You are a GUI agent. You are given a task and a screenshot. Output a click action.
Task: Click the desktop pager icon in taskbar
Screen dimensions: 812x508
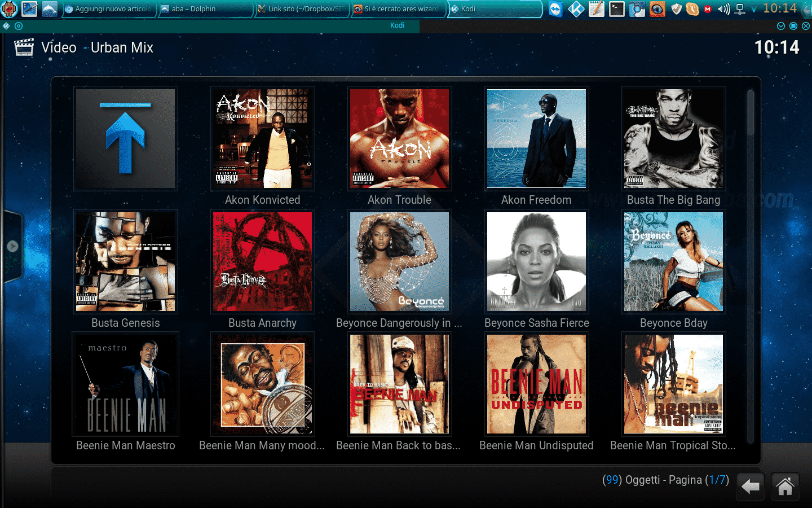click(x=29, y=8)
